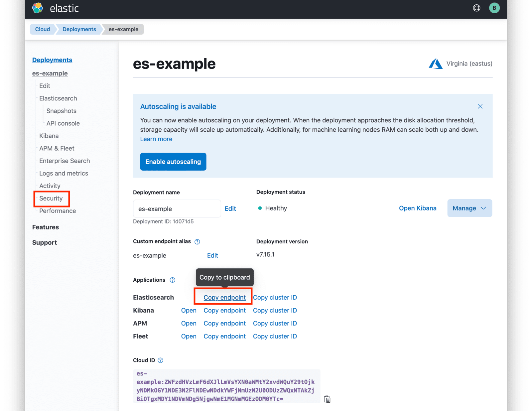Open Support section in sidebar
Viewport: 532px width, 411px height.
(x=45, y=242)
